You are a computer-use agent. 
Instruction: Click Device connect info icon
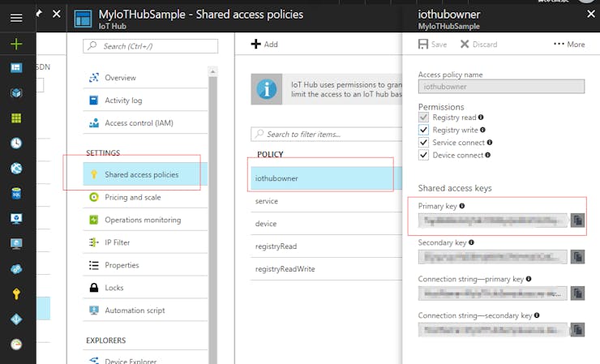click(487, 155)
